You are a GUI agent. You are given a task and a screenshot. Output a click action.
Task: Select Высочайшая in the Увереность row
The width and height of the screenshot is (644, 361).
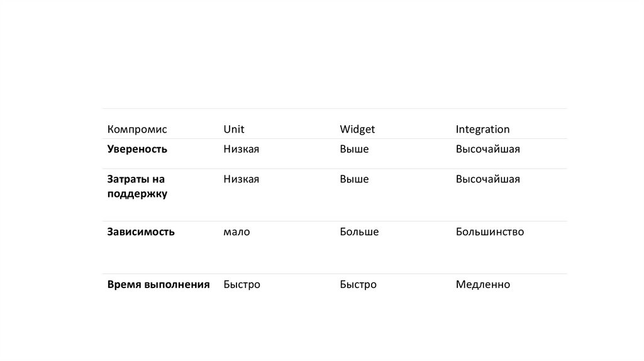[487, 150]
